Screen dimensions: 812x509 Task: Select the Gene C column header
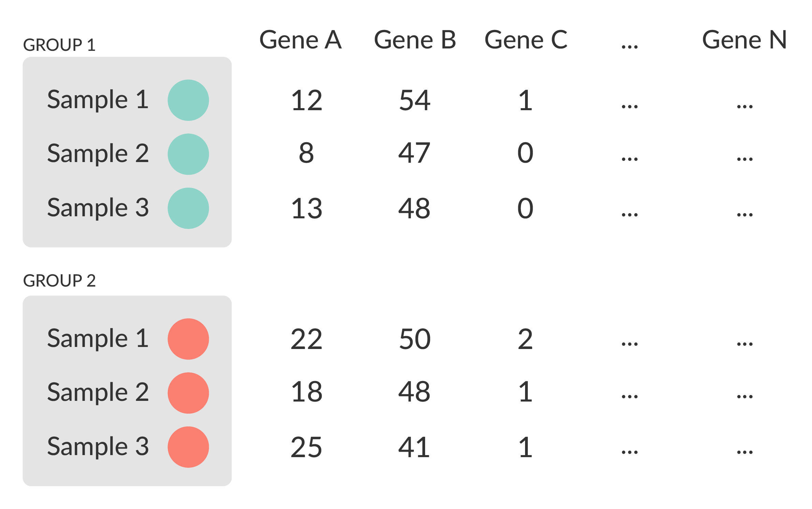tap(526, 40)
